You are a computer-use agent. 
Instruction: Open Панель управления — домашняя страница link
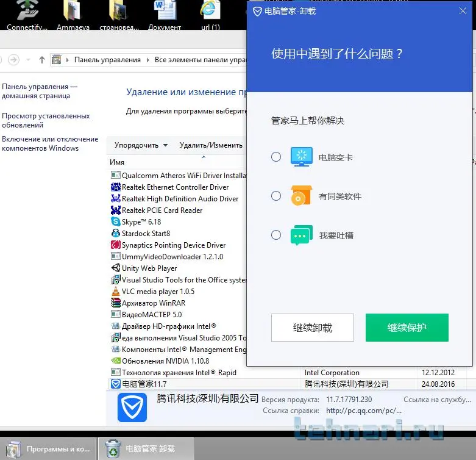[x=40, y=91]
